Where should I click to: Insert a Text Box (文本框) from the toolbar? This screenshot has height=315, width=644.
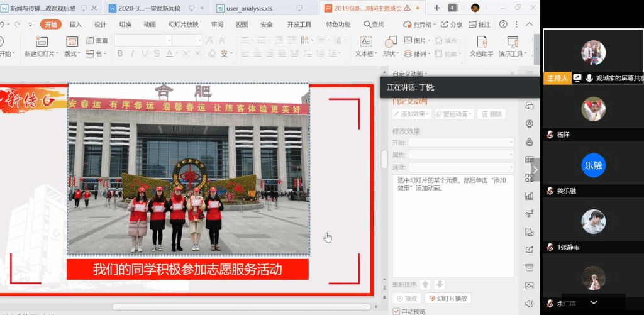(x=365, y=41)
